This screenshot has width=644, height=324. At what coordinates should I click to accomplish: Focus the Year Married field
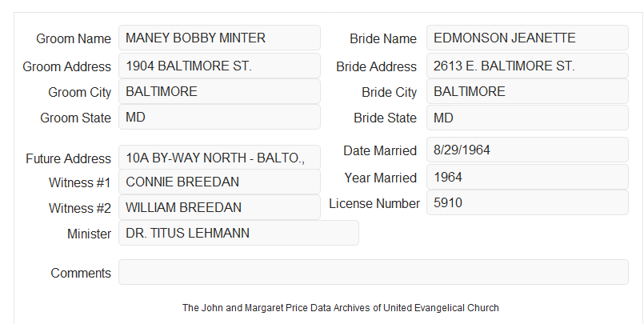point(527,177)
